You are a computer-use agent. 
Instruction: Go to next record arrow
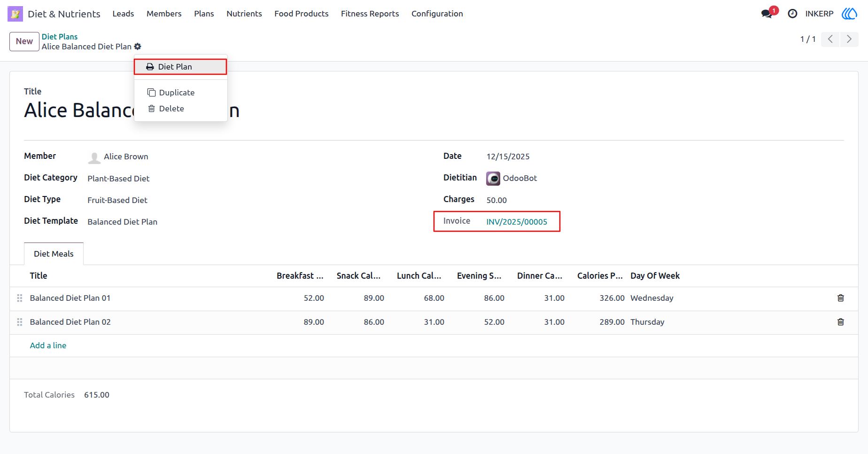(849, 39)
